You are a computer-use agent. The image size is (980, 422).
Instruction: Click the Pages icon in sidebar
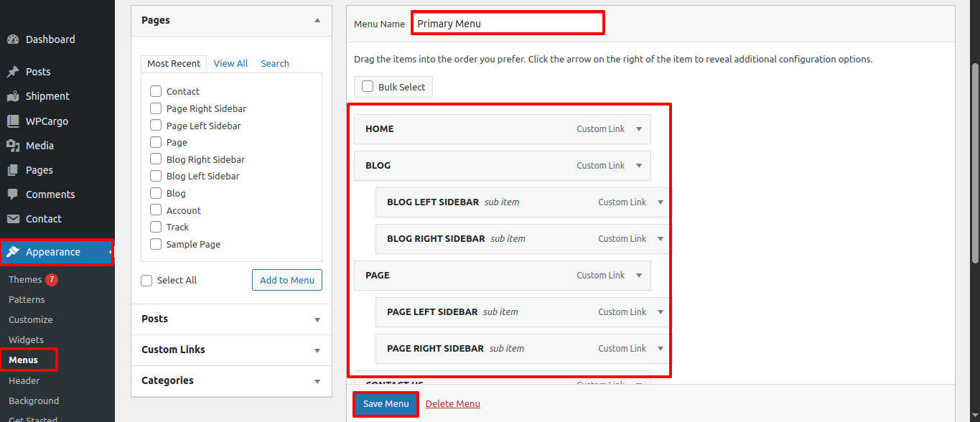13,170
